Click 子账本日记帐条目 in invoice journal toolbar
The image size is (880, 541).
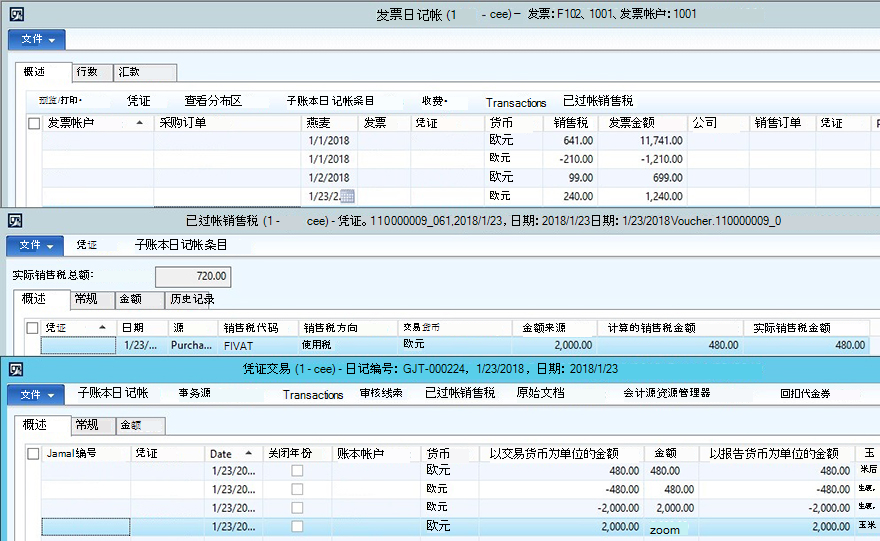point(330,101)
